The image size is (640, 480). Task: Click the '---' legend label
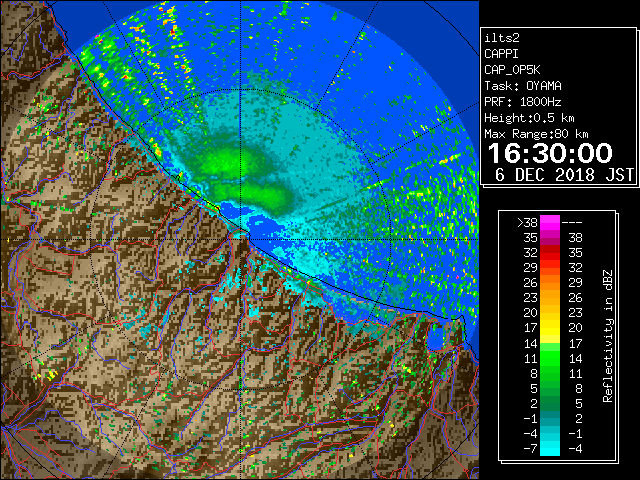[572, 222]
